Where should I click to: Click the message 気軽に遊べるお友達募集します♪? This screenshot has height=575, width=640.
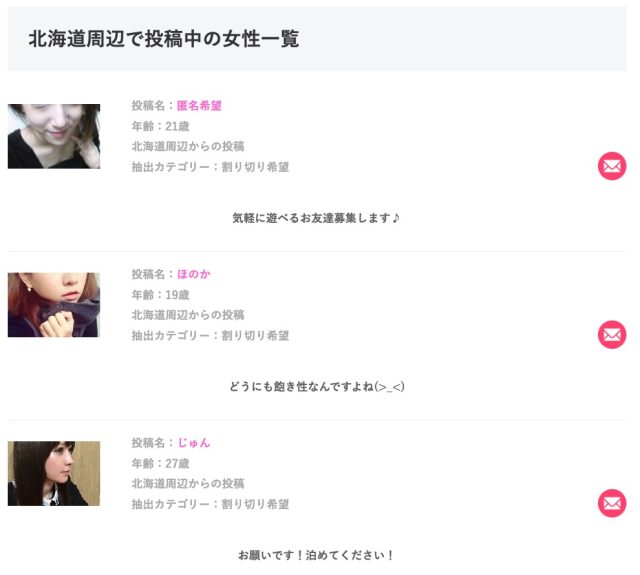point(316,218)
